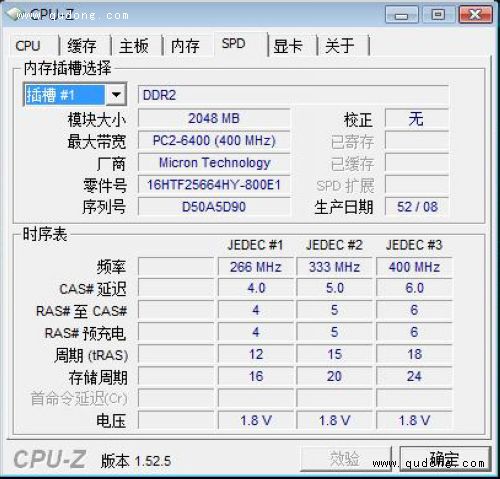The image size is (500, 479).
Task: Expand the 插槽 #1 slot dropdown arrow
Action: coord(116,95)
